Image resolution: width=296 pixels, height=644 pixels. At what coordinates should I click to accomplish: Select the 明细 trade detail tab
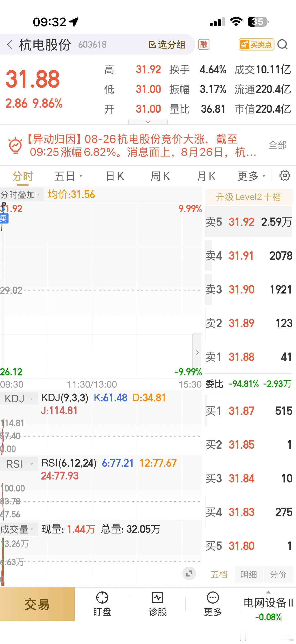[x=249, y=574]
